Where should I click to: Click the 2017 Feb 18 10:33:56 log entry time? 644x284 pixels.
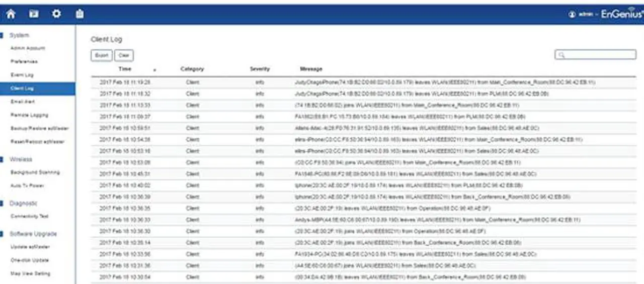point(125,254)
